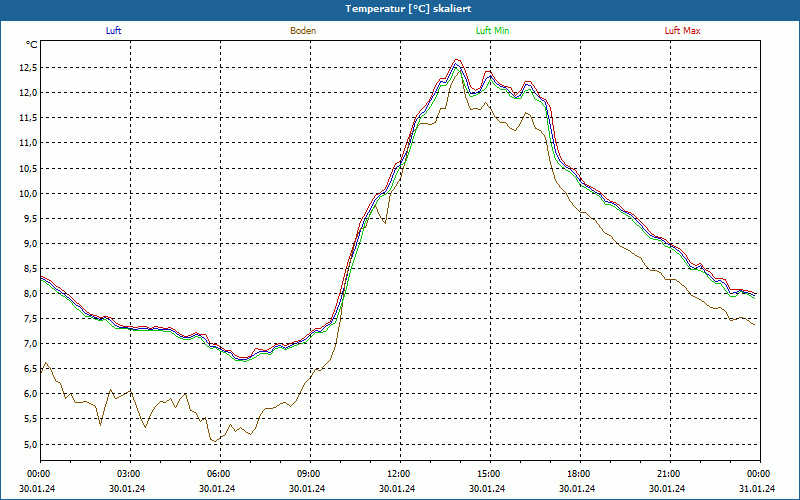Click the 18:00 time axis label
The width and height of the screenshot is (800, 500).
tap(580, 474)
